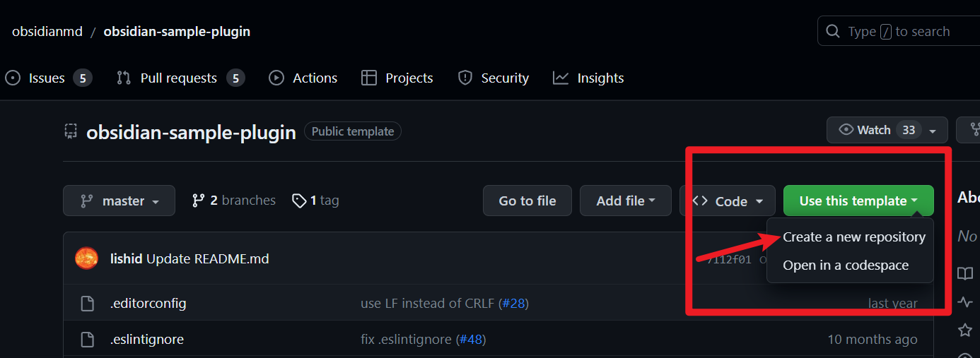Choose Open in a codespace
The image size is (980, 358).
tap(845, 265)
